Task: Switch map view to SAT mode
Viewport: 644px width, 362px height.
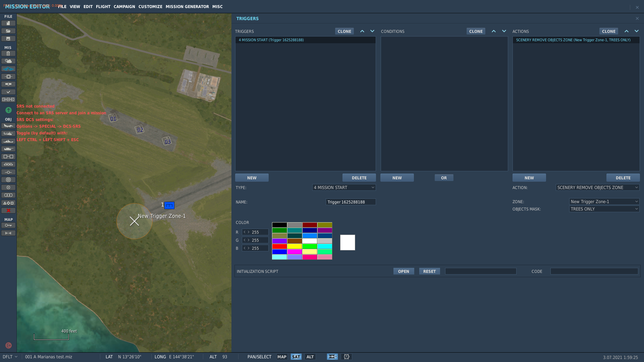Action: (x=296, y=357)
